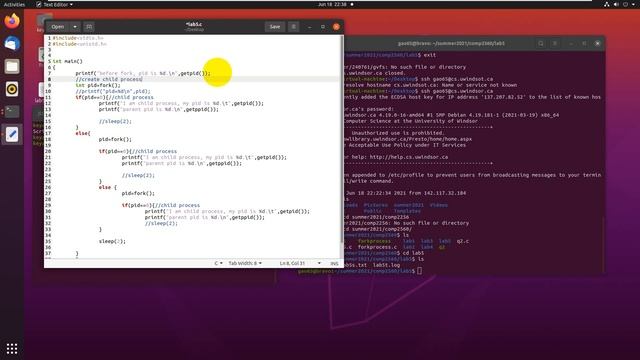Click the '//create child process' comment line
The height and width of the screenshot is (360, 640).
(109, 79)
